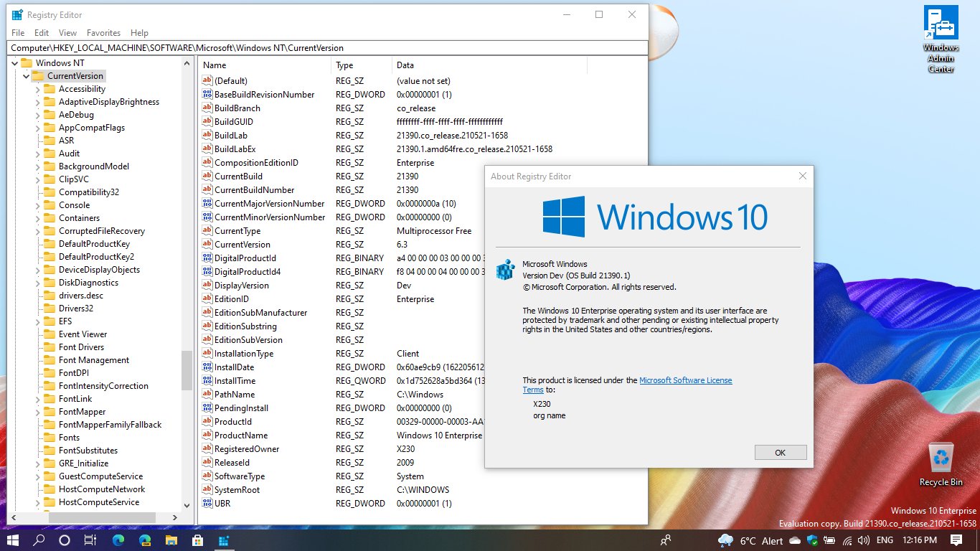
Task: Click OK in About Registry Editor
Action: (781, 452)
